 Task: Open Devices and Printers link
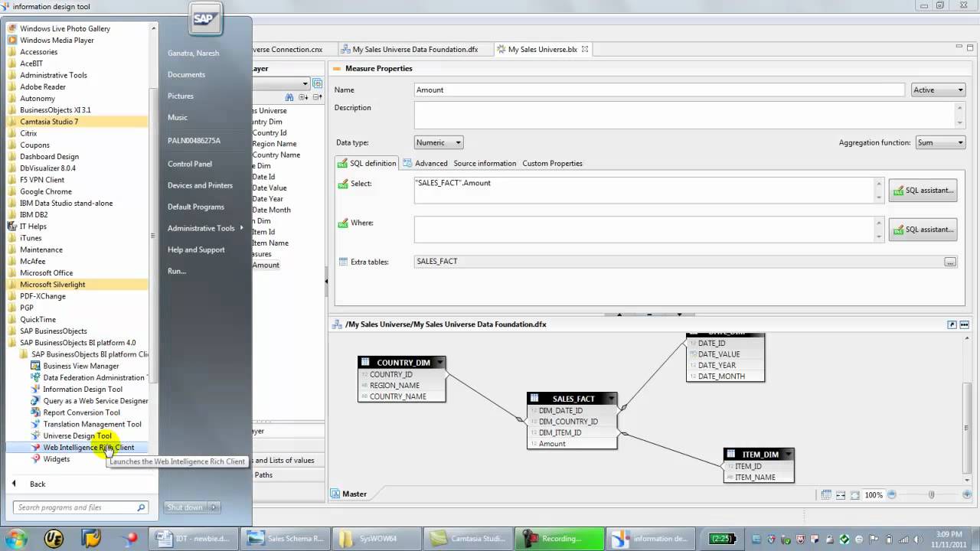point(200,185)
